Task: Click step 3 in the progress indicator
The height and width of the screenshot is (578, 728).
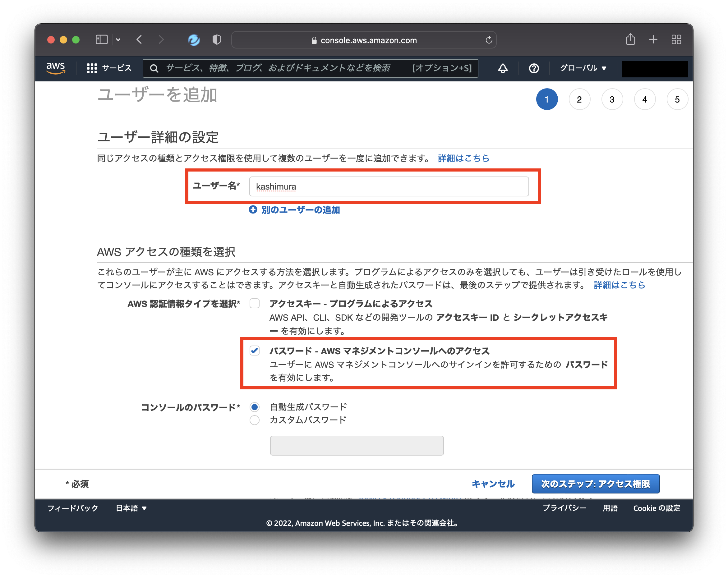Action: 612,99
